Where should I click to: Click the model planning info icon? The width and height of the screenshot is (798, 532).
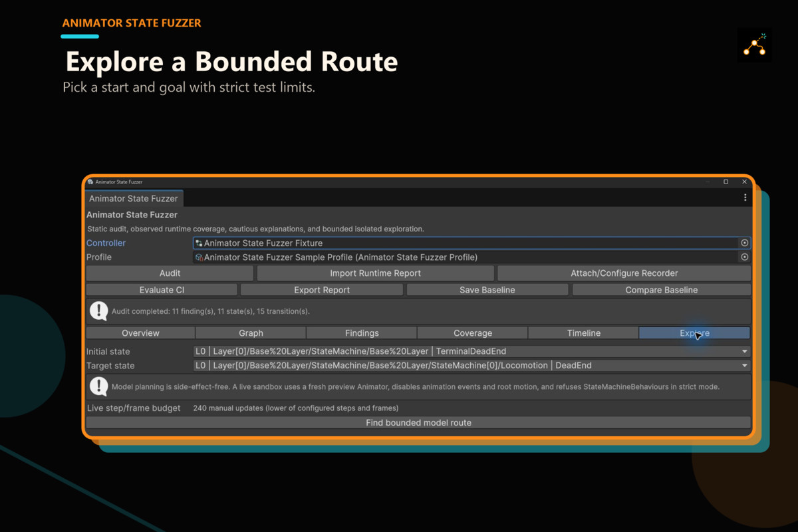[99, 386]
